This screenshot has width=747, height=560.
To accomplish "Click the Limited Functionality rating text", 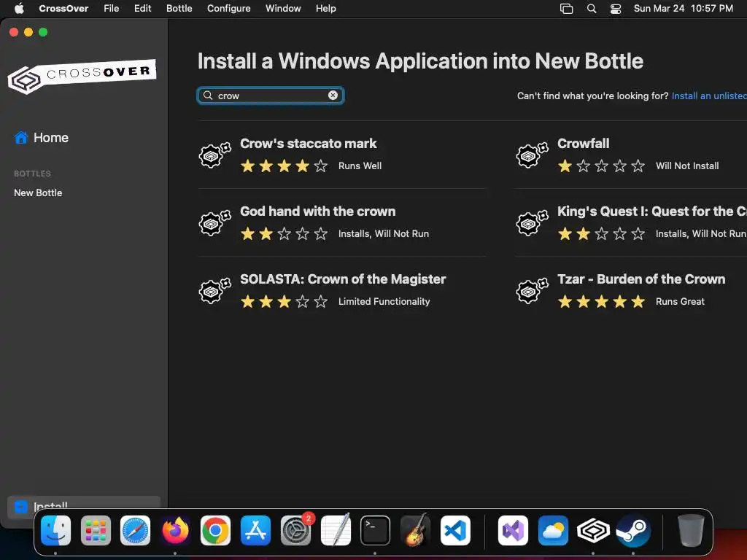I will [384, 301].
